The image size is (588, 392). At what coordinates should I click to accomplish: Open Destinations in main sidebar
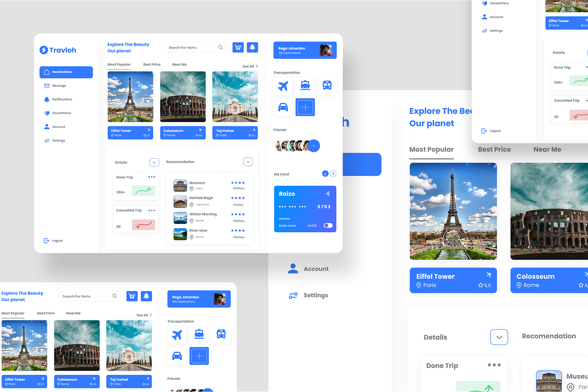click(x=66, y=72)
